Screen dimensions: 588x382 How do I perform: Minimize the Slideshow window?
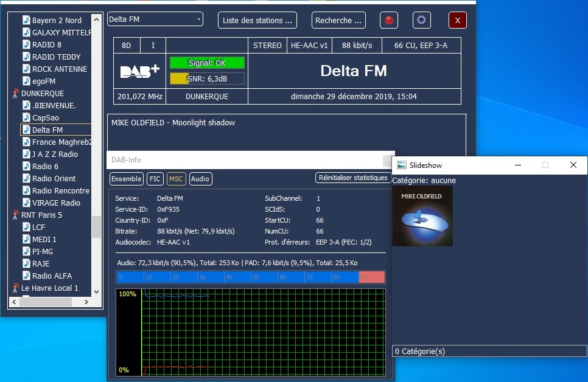(x=518, y=165)
